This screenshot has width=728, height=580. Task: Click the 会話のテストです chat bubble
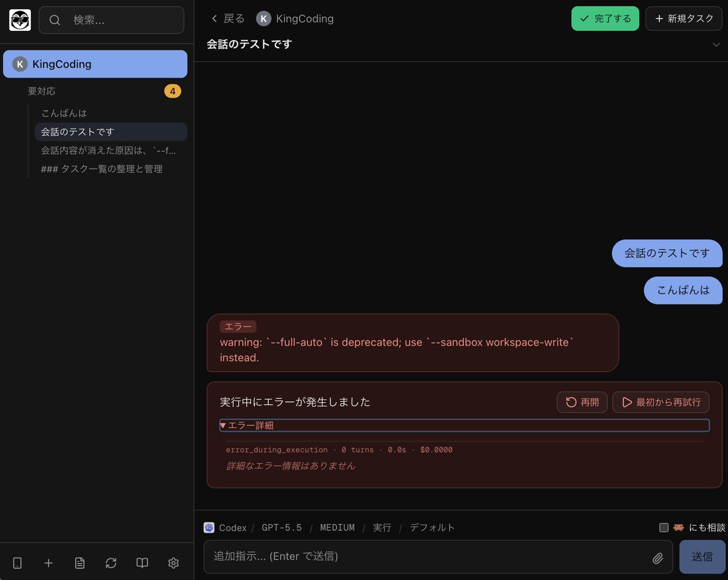coord(667,254)
